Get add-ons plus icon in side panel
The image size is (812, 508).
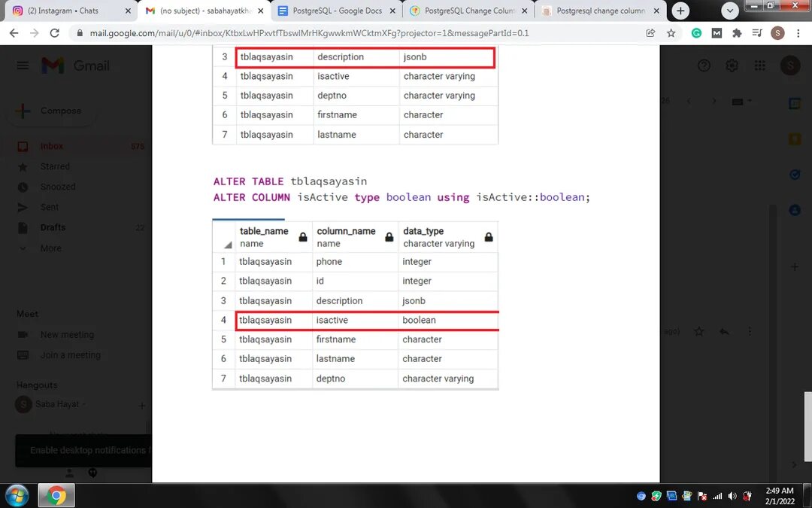pos(795,267)
